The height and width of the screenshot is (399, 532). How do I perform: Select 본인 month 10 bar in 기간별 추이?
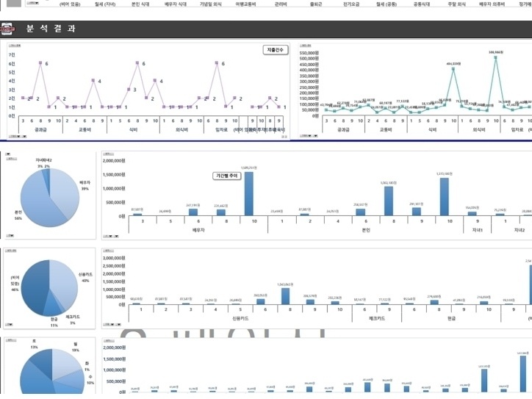click(445, 197)
